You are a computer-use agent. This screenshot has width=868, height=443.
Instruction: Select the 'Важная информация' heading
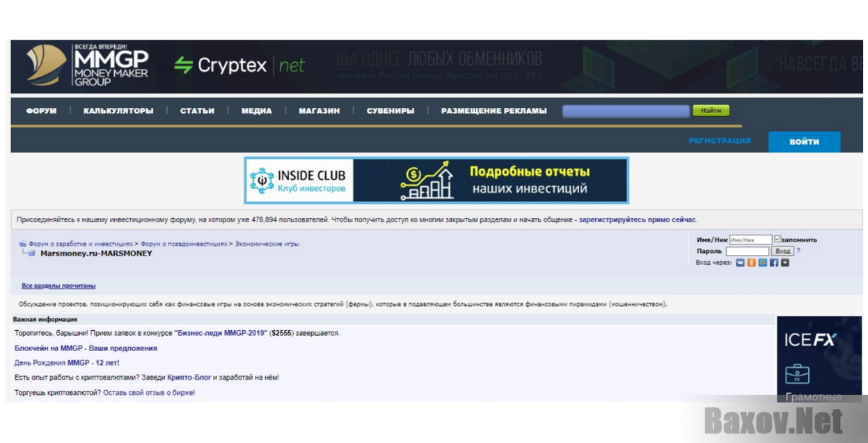[45, 320]
